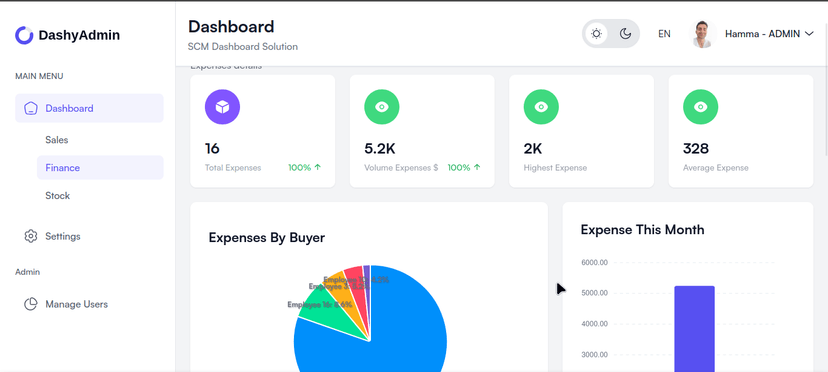828x372 pixels.
Task: Click the 5.2K volume expenses value
Action: click(x=380, y=148)
